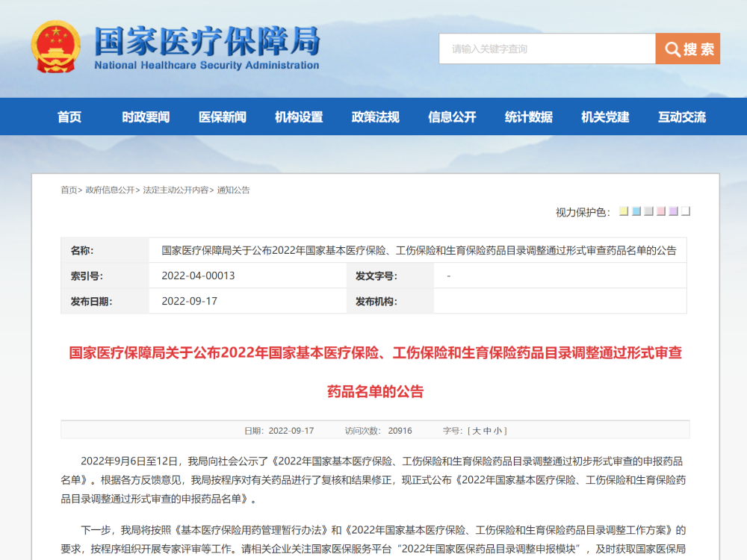Set font size to 中
The width and height of the screenshot is (747, 560).
[x=487, y=431]
